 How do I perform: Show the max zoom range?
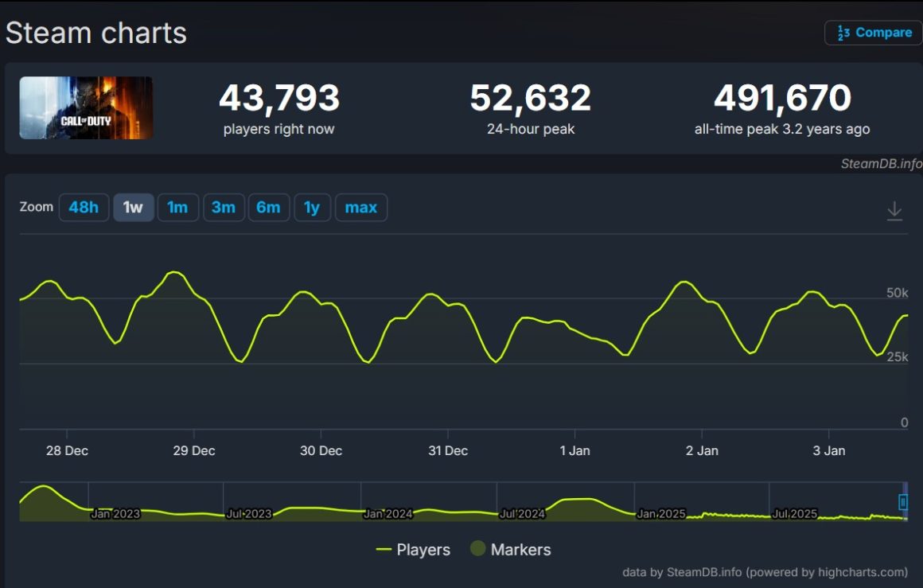point(361,207)
